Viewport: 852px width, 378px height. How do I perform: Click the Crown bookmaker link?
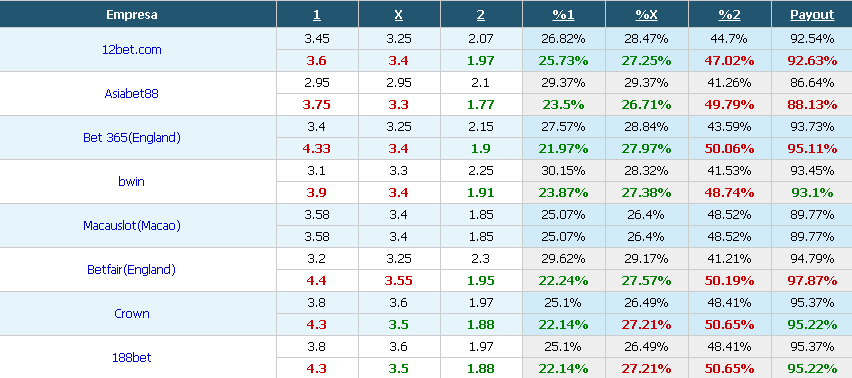(x=131, y=313)
